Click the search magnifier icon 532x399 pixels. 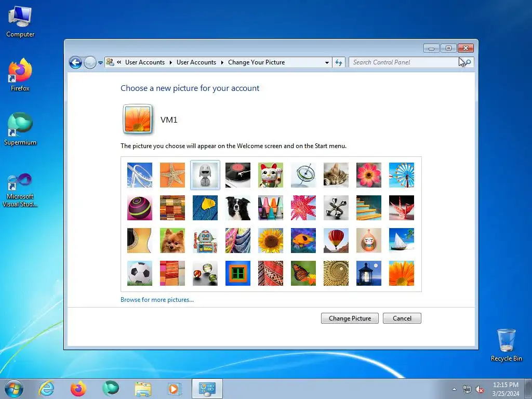click(x=468, y=62)
